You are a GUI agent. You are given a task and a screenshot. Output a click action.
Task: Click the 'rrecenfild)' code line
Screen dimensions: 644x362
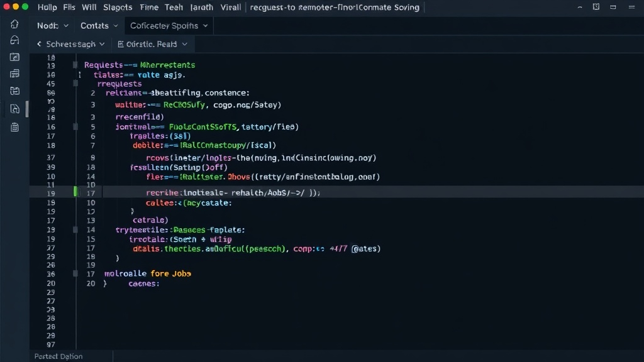tap(140, 117)
